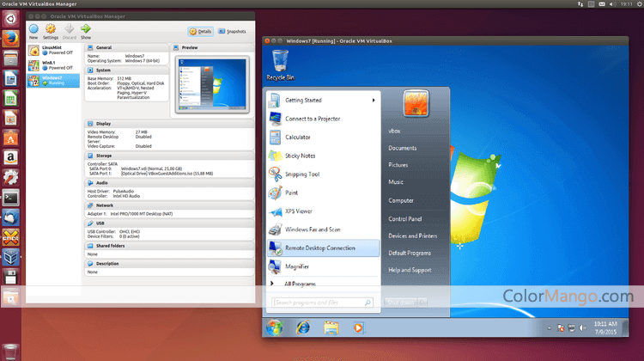644x361 pixels.
Task: Launch Firefox from the Ubuntu launcher
Action: coord(10,39)
